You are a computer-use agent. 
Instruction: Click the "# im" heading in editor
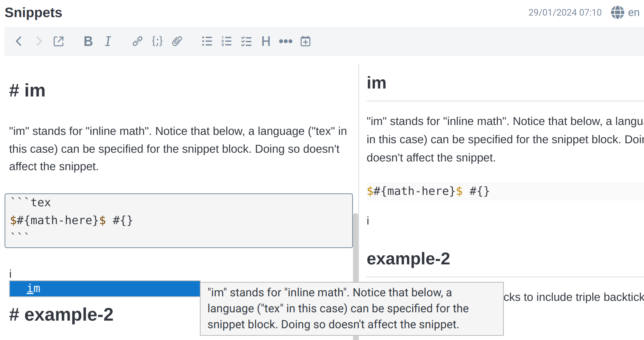(27, 91)
